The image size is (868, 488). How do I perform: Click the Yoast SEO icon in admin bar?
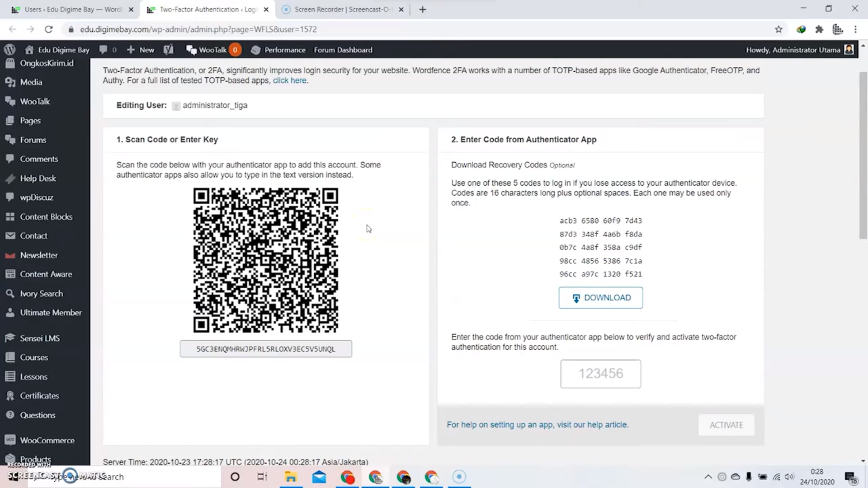[169, 50]
